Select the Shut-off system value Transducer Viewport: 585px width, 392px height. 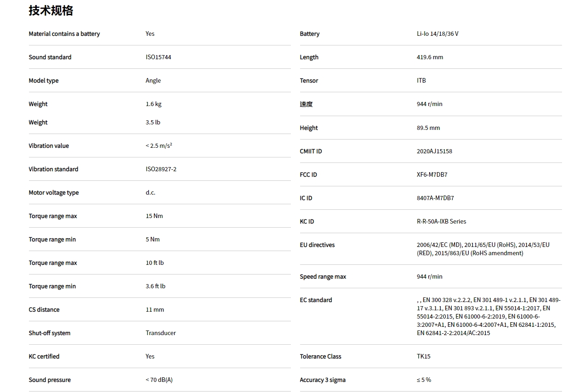pos(160,333)
